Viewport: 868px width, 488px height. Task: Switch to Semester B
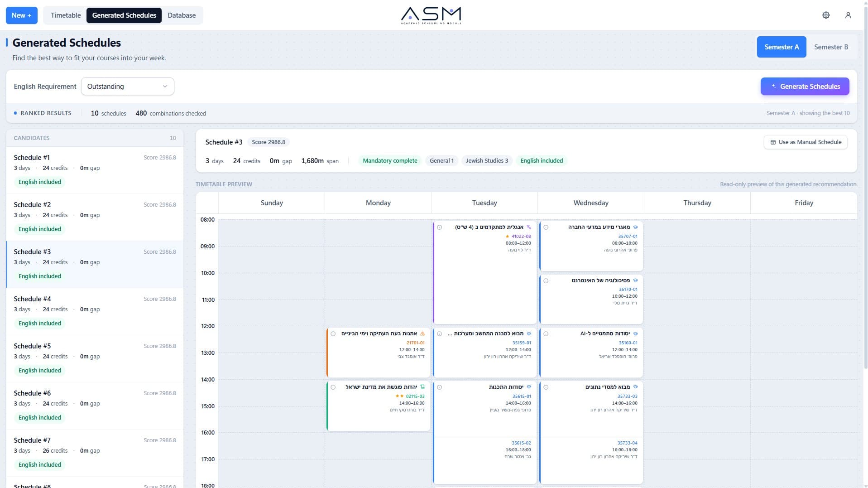pos(831,47)
